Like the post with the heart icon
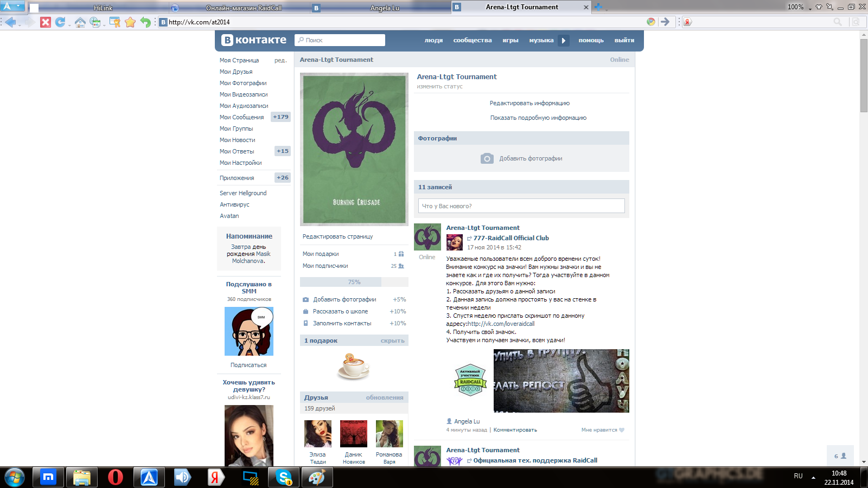Image resolution: width=868 pixels, height=488 pixels. point(622,430)
